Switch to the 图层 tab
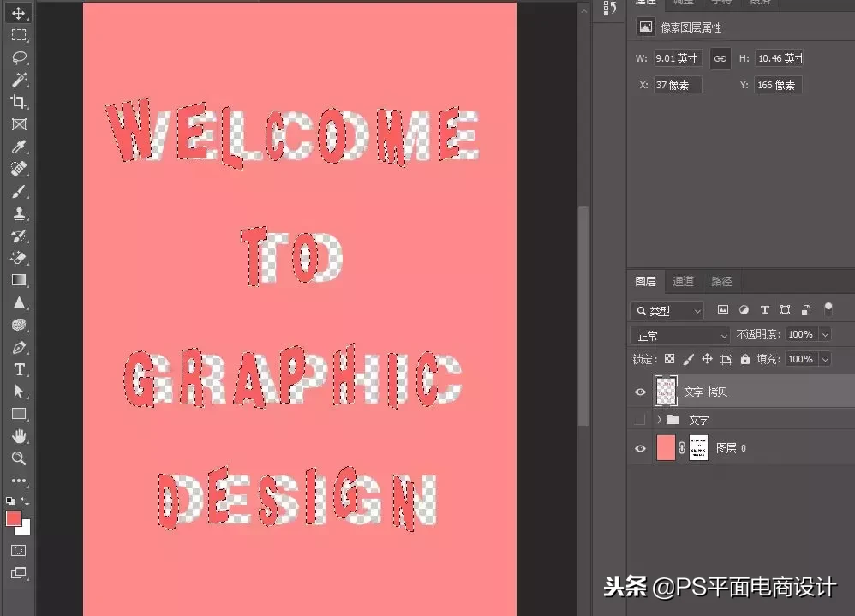This screenshot has width=855, height=616. [646, 281]
